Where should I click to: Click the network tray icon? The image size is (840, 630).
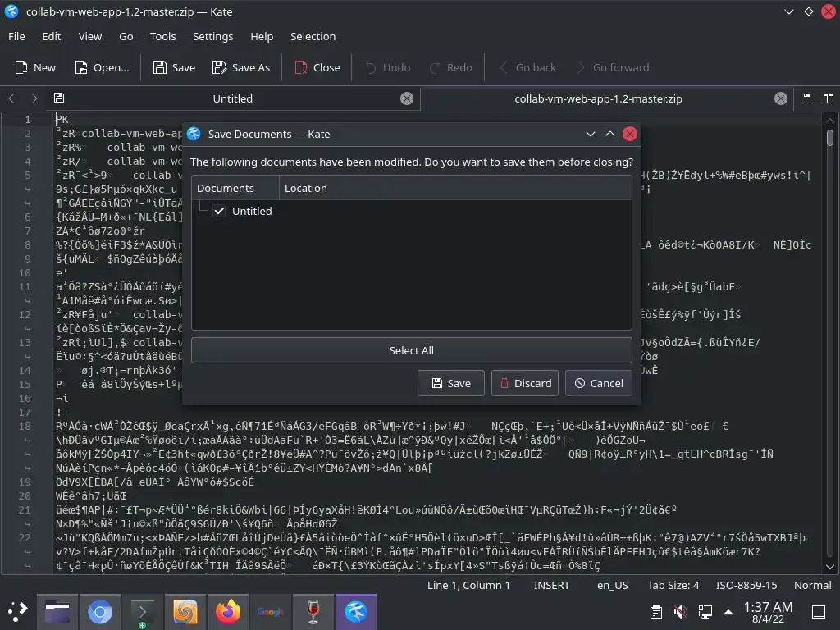click(705, 612)
